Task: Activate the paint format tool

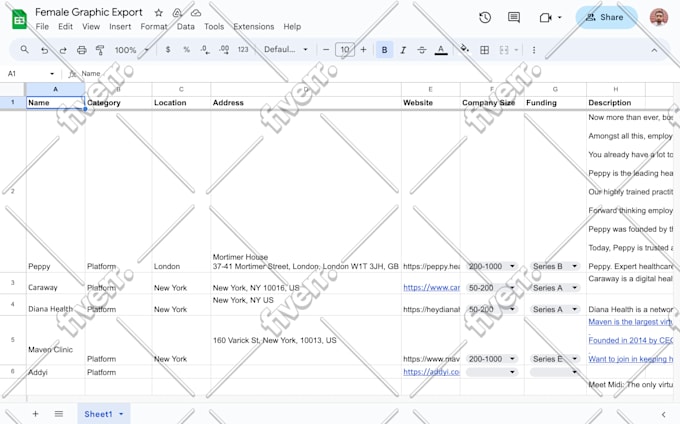Action: pos(100,50)
